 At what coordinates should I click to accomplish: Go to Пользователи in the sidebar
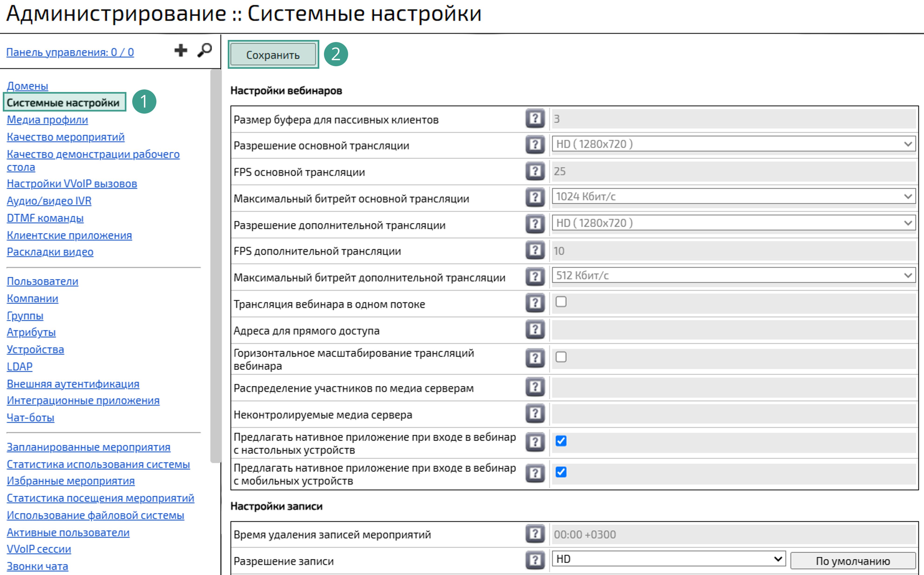(43, 281)
